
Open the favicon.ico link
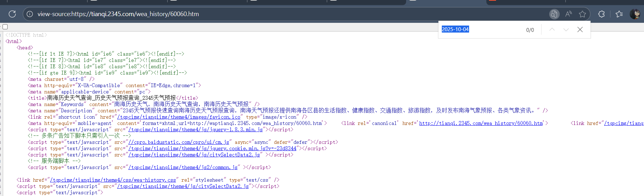pyautogui.click(x=179, y=117)
